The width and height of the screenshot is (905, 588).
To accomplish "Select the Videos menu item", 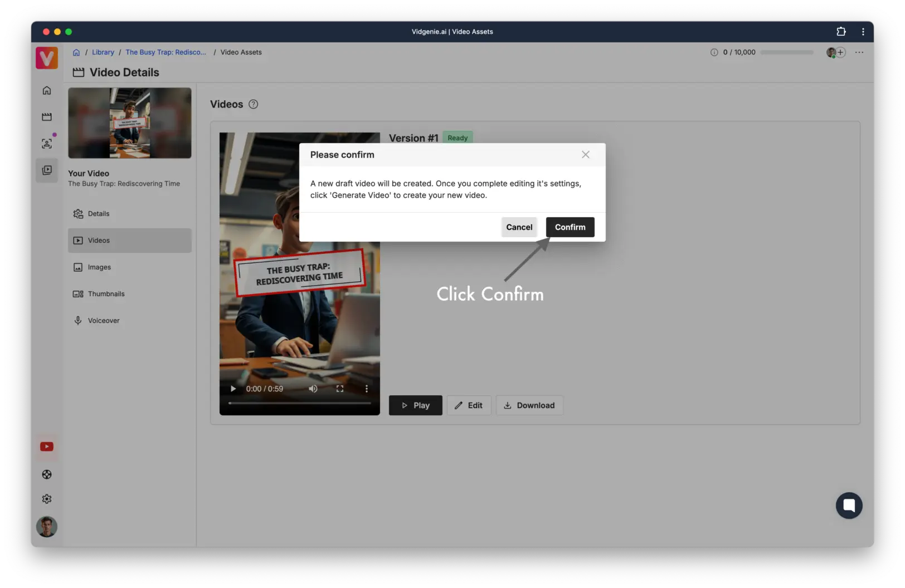I will pyautogui.click(x=130, y=241).
